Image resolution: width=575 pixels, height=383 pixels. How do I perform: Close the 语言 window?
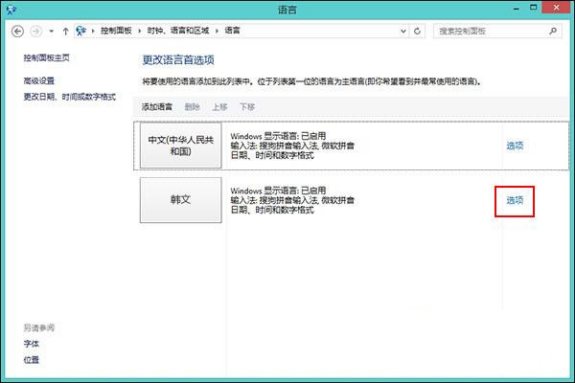pos(556,7)
